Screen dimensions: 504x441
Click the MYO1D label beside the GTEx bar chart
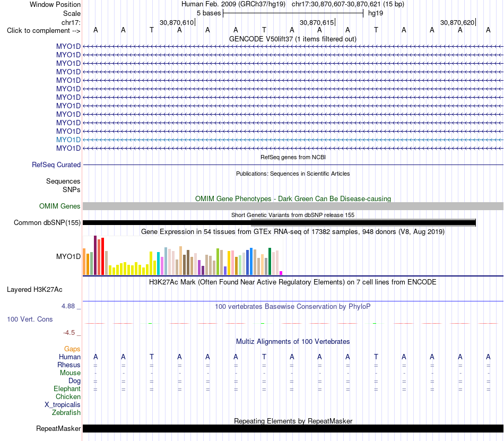[x=68, y=256]
